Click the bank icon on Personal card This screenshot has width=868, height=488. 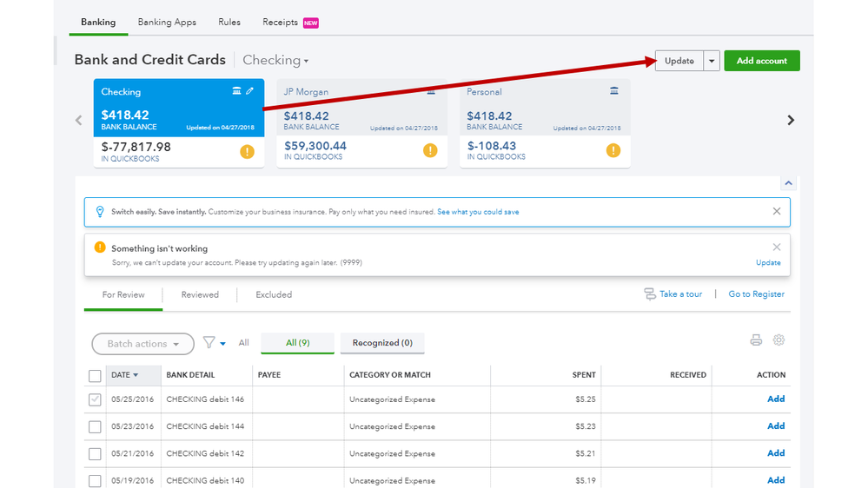click(614, 91)
